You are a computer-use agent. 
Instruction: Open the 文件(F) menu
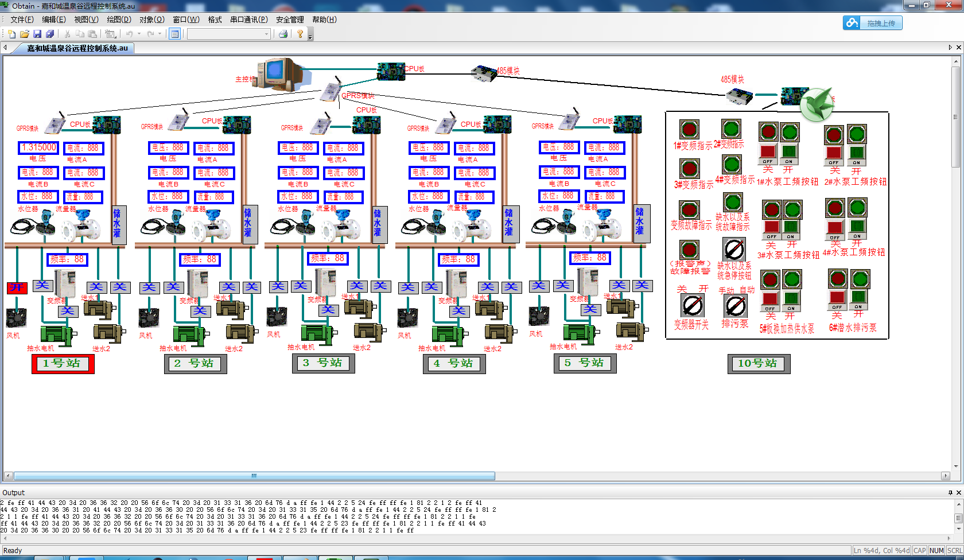tap(22, 20)
